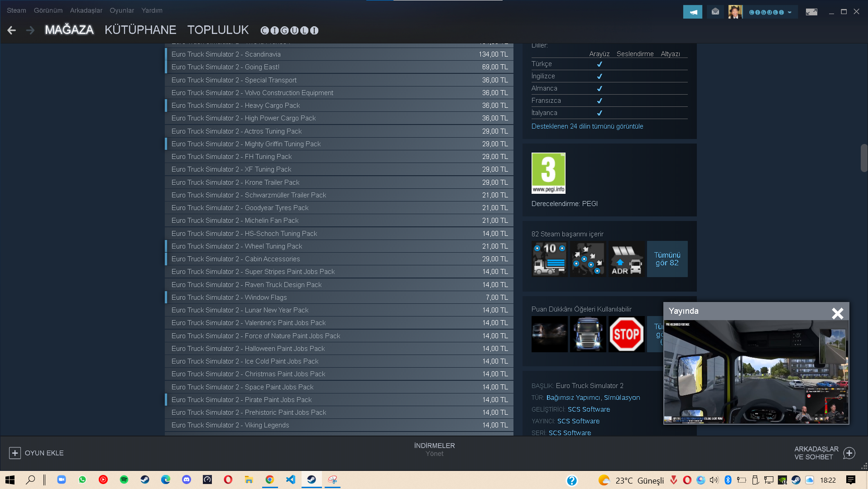The height and width of the screenshot is (489, 868).
Task: Switch to Big Picture mode icon
Action: point(811,12)
